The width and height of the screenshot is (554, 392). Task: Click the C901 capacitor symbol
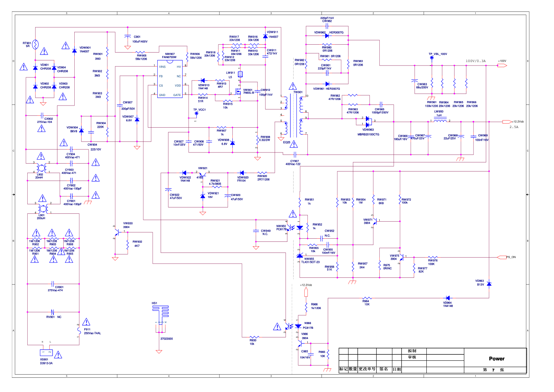pyautogui.click(x=128, y=36)
